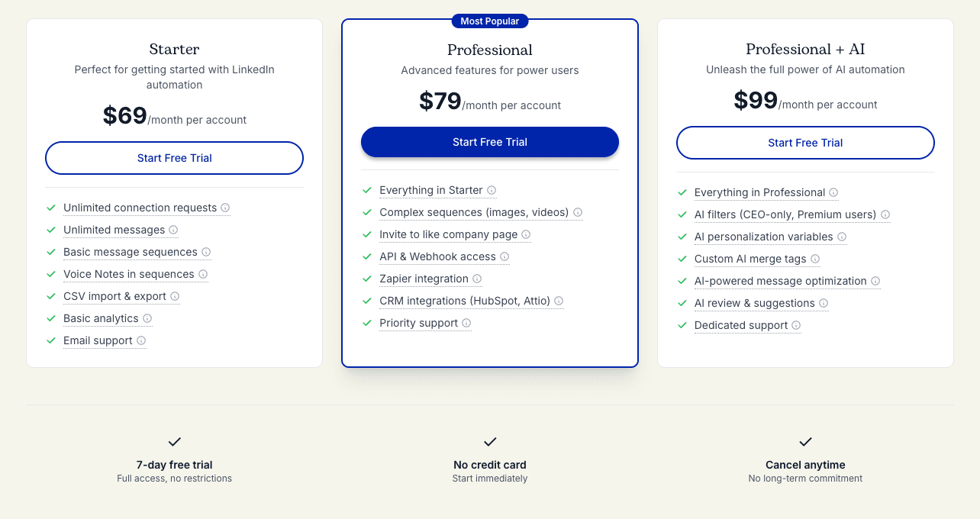Click info icon beside Basic analytics

click(147, 318)
